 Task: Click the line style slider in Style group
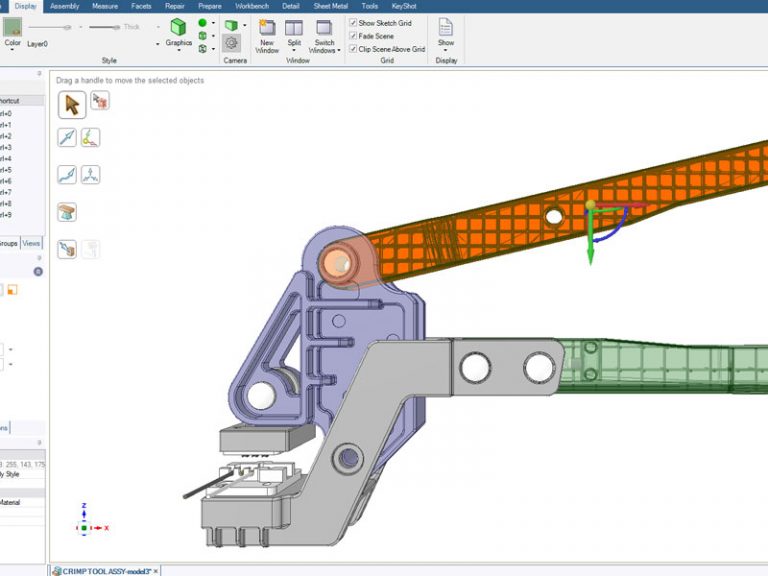(50, 27)
